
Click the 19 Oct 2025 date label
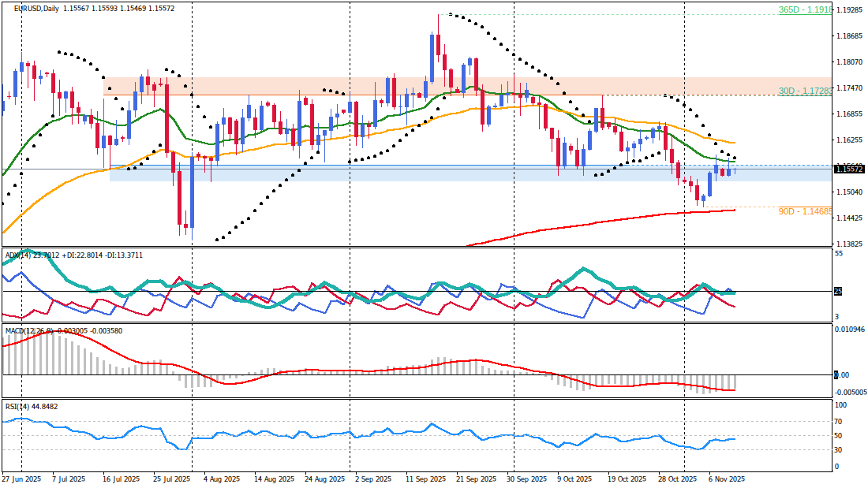pyautogui.click(x=627, y=479)
